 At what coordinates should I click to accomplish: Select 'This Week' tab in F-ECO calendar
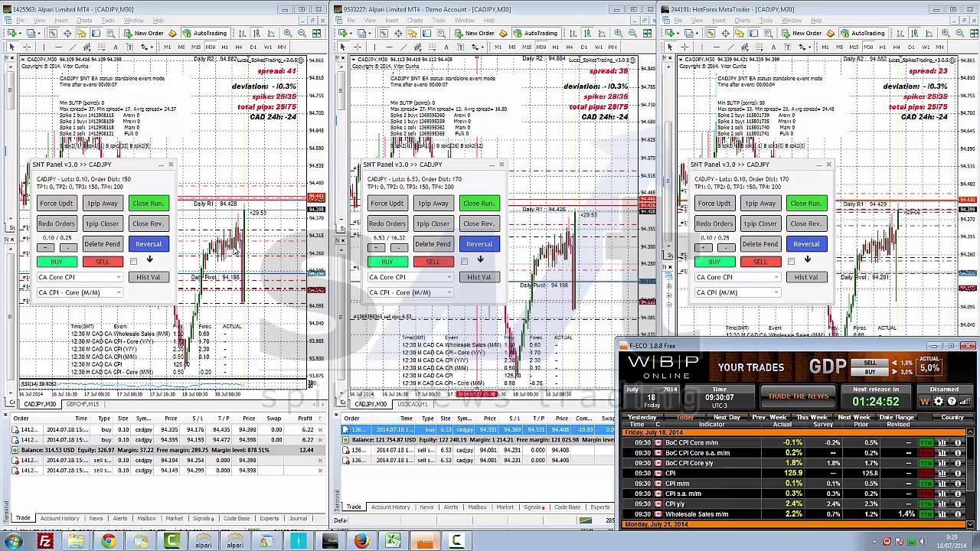812,417
